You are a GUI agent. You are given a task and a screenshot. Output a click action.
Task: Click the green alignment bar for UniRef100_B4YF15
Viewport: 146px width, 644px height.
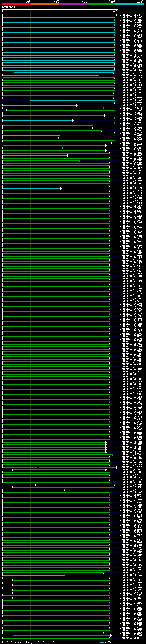(x=60, y=467)
